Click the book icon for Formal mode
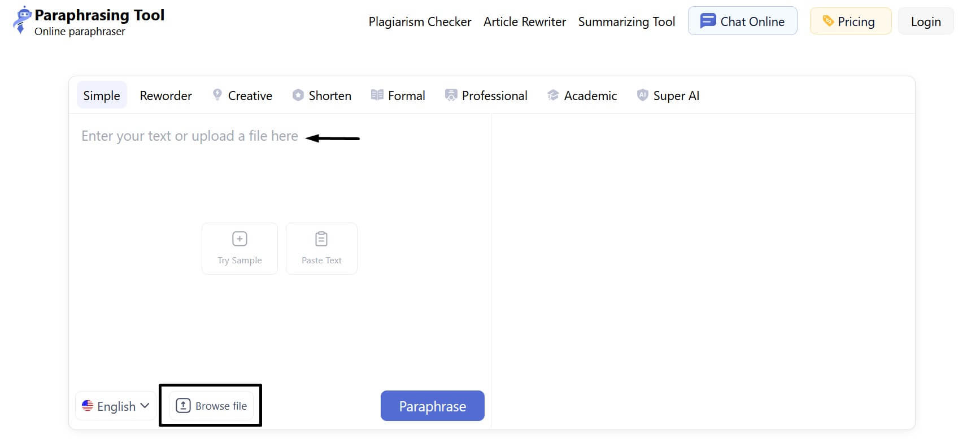 (x=377, y=95)
